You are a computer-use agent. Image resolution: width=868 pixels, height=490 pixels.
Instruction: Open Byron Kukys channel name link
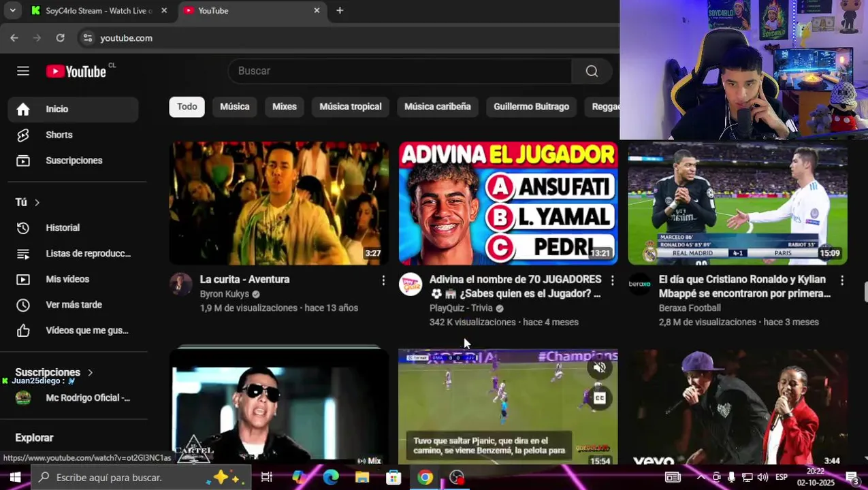225,294
